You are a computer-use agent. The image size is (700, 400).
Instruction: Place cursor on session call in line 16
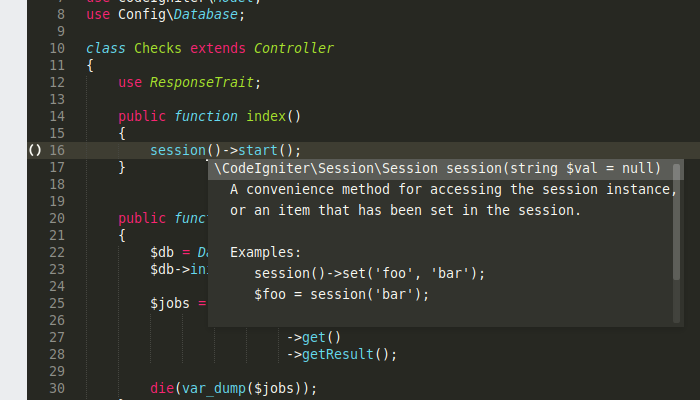coord(178,150)
